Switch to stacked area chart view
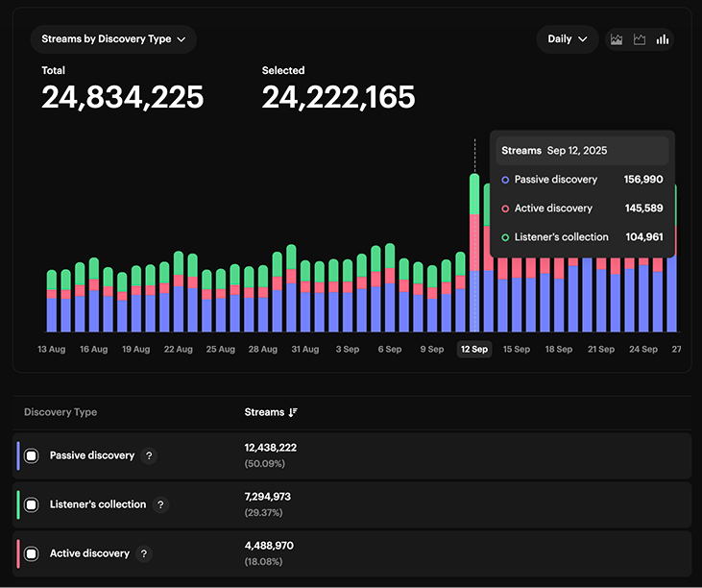Viewport: 702px width, 588px height. (617, 39)
